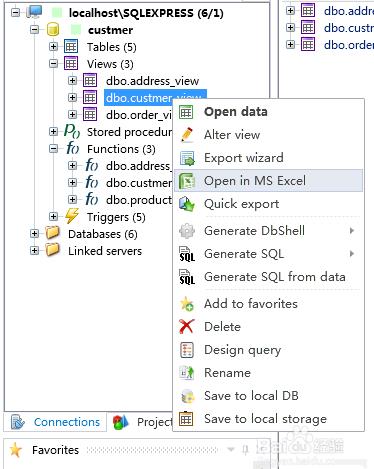Expand dbo.order_view in the tree
This screenshot has height=469, width=374.
[72, 115]
